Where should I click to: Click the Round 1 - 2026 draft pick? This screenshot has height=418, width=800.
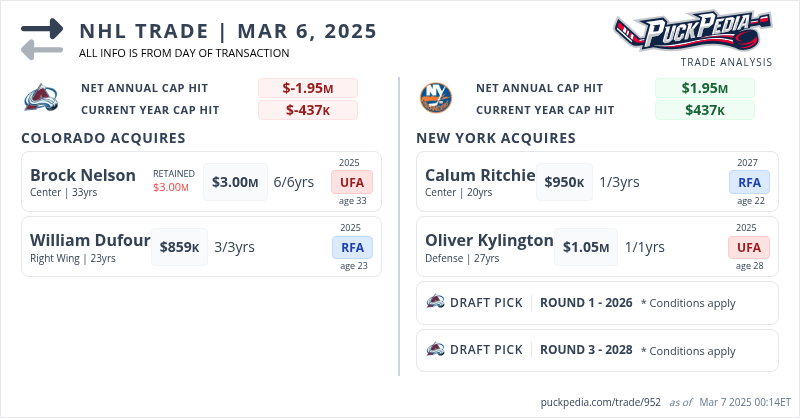tap(586, 302)
